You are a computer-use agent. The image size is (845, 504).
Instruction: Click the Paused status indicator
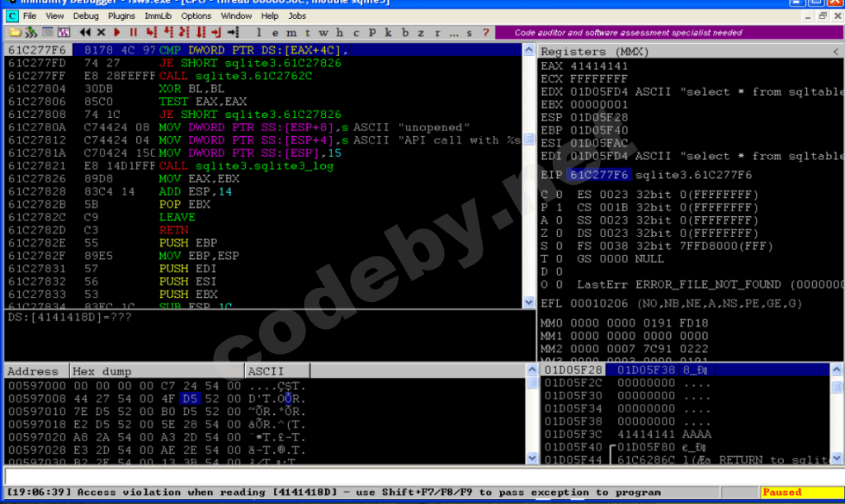pos(800,492)
